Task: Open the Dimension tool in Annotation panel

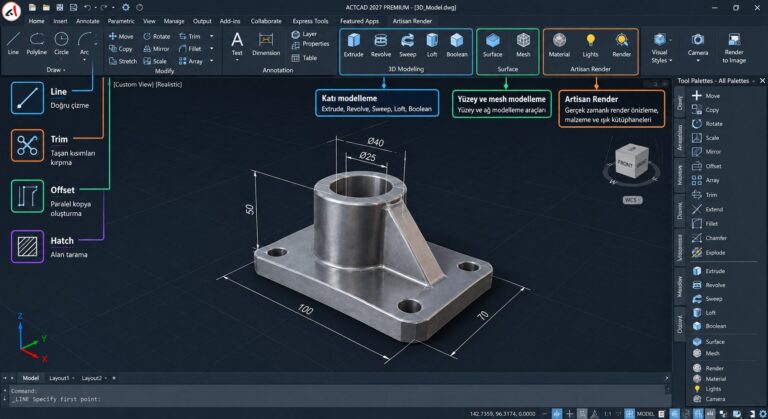Action: pos(266,44)
